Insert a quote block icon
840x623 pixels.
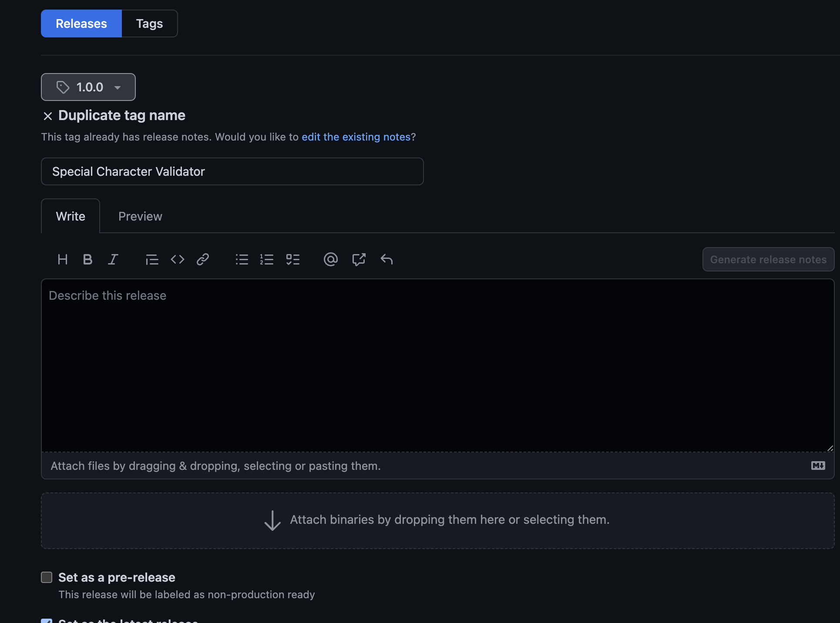pos(152,260)
